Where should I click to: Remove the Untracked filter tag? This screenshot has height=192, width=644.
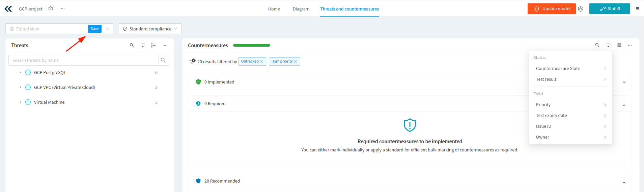click(261, 61)
